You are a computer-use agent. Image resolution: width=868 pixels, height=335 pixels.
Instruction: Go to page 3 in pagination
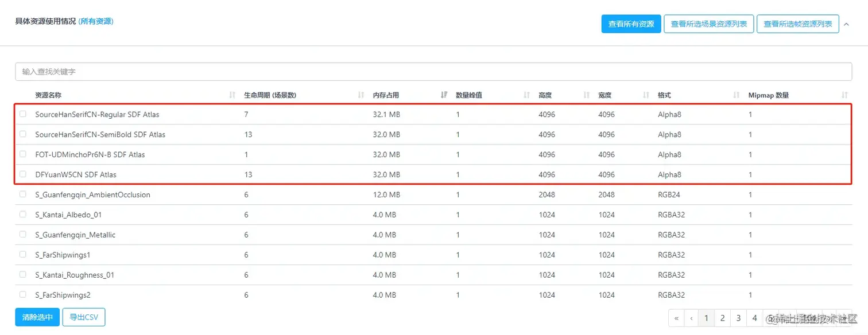tap(738, 318)
